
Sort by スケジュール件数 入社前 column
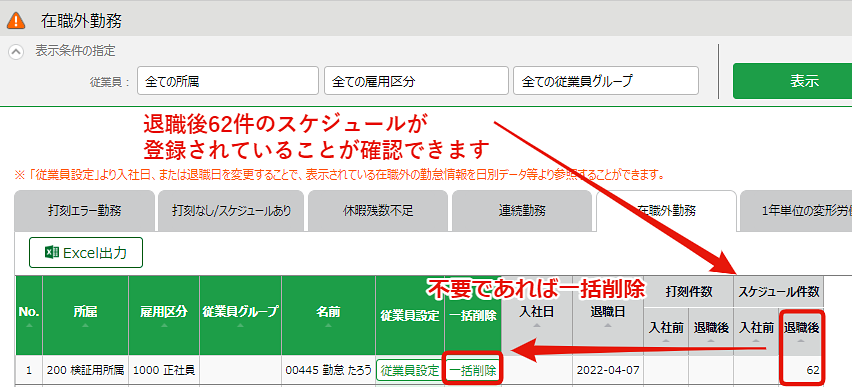(x=756, y=332)
